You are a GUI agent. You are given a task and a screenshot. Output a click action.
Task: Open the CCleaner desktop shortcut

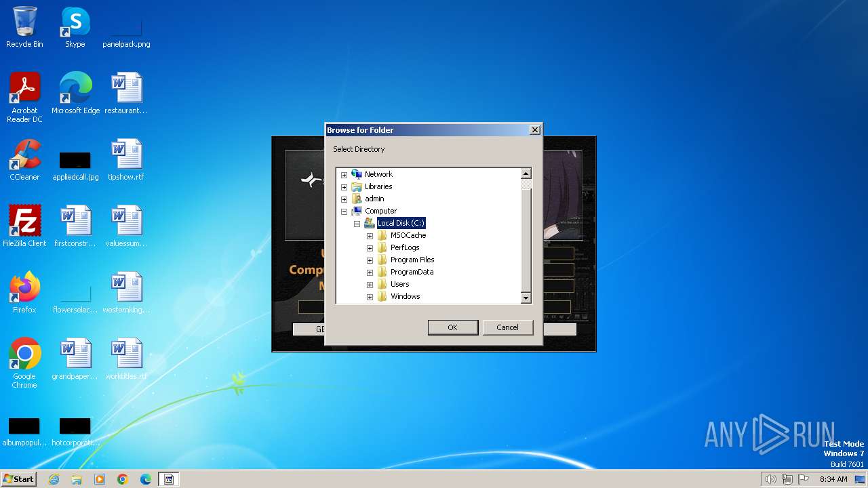[24, 160]
